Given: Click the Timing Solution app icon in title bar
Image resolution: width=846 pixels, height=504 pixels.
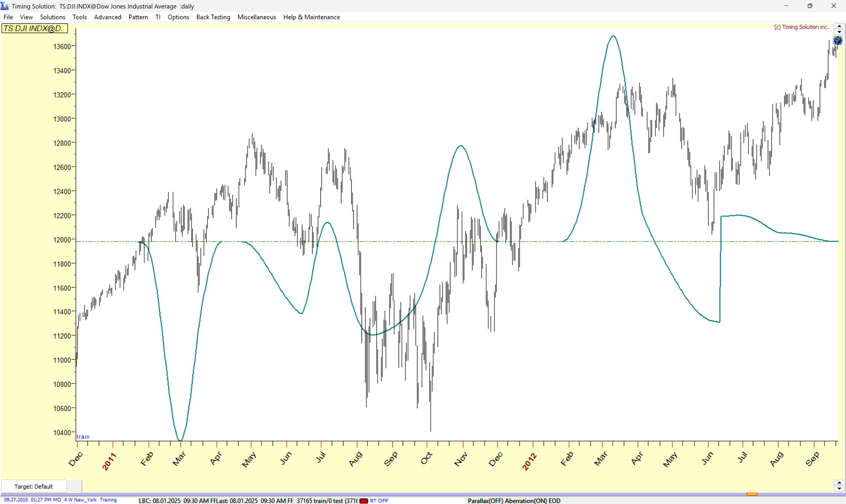Looking at the screenshot, I should point(5,6).
